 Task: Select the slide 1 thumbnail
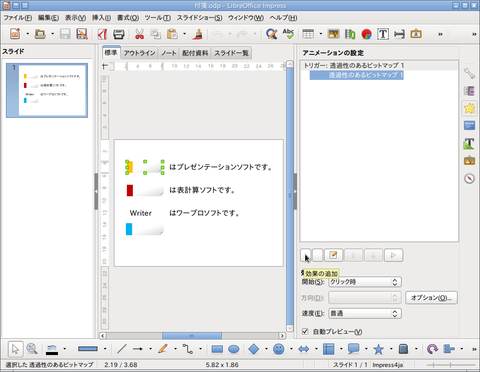[x=47, y=90]
